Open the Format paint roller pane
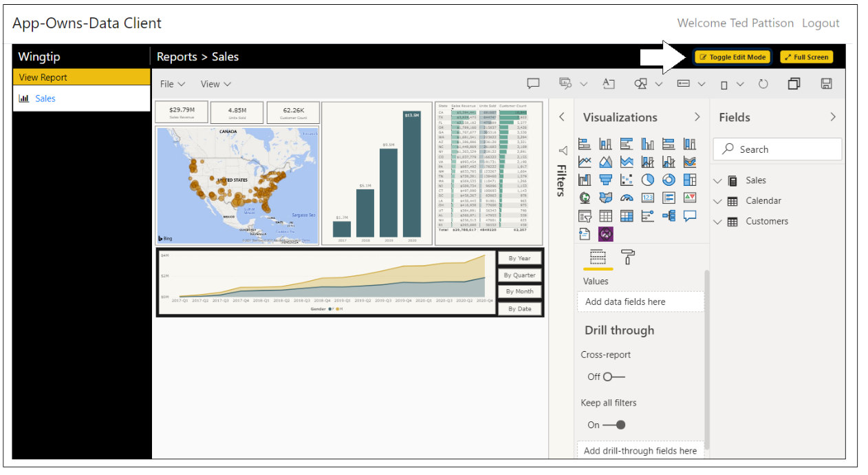The width and height of the screenshot is (868, 475). point(628,258)
